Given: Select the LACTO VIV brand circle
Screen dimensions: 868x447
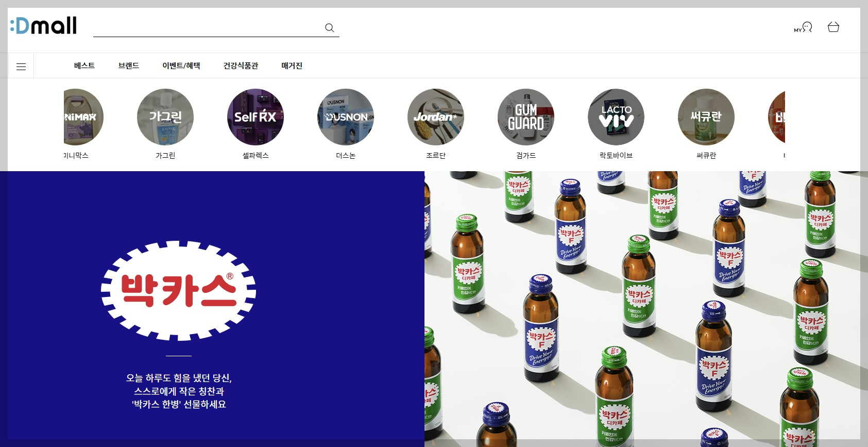Looking at the screenshot, I should 616,117.
